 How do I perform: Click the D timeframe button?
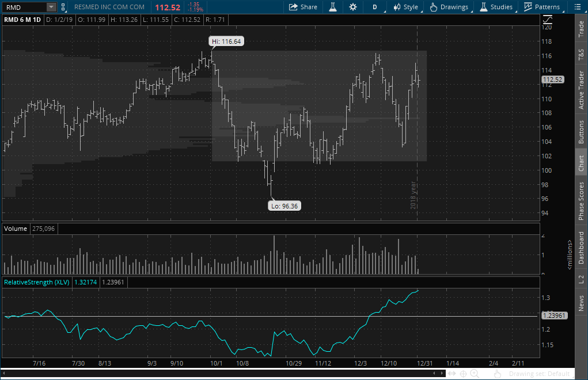coord(375,7)
